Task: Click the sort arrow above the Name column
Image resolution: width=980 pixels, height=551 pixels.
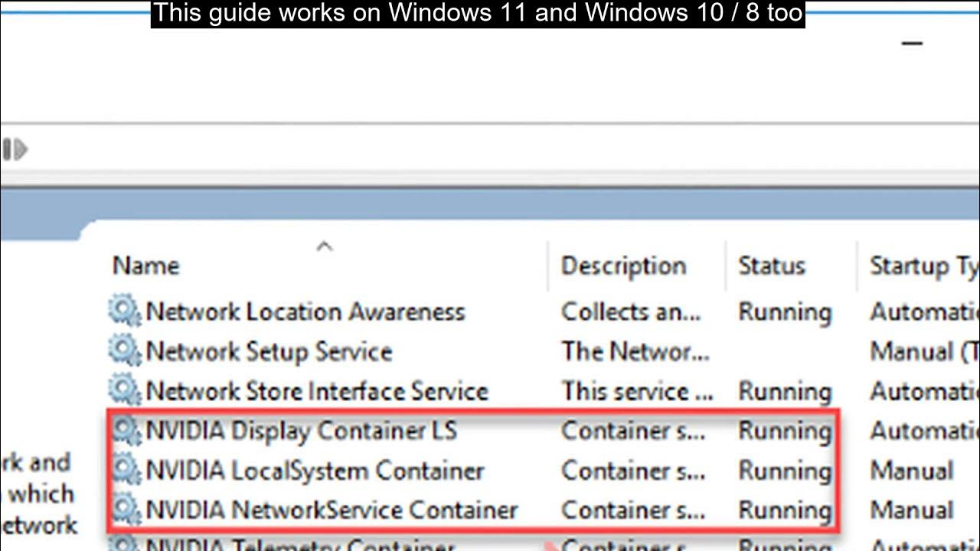Action: tap(325, 246)
